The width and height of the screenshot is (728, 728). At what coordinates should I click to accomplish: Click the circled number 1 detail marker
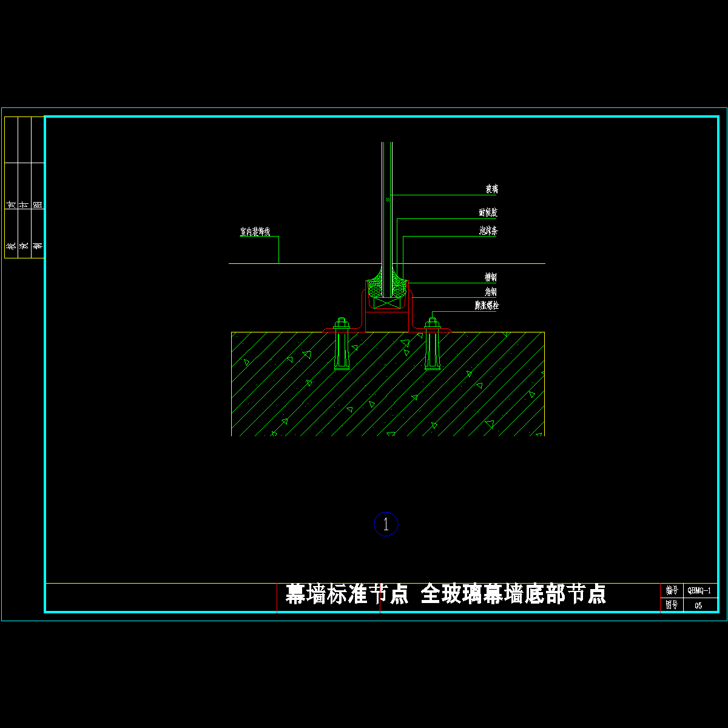pyautogui.click(x=386, y=524)
